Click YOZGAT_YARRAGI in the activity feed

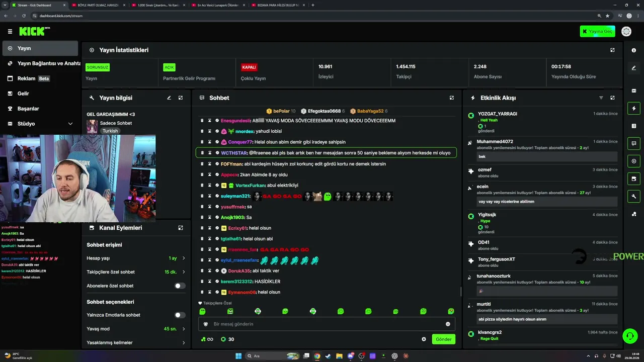[498, 114]
